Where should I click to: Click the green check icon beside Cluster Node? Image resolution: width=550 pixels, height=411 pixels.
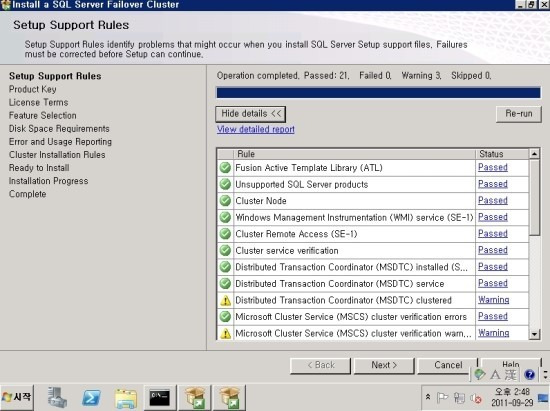click(225, 201)
